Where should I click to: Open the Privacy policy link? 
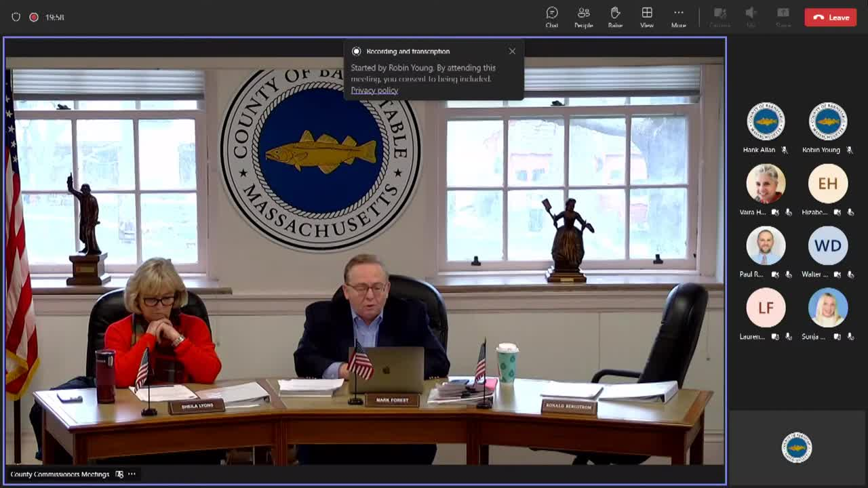tap(374, 90)
